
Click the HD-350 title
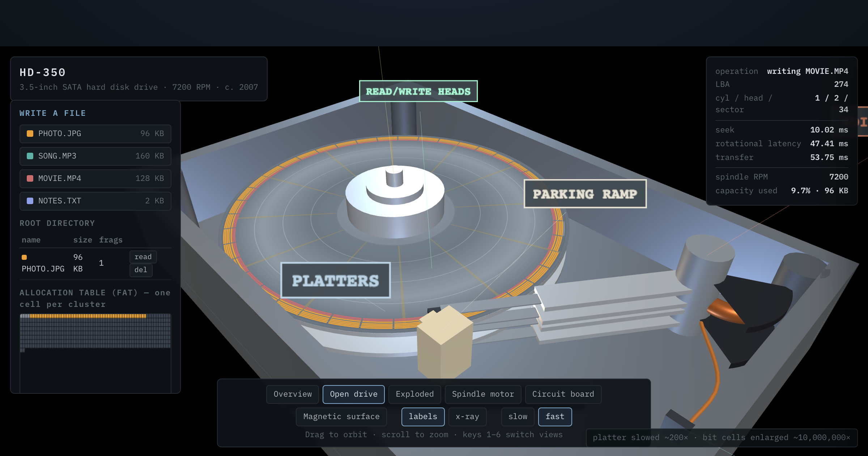[43, 72]
